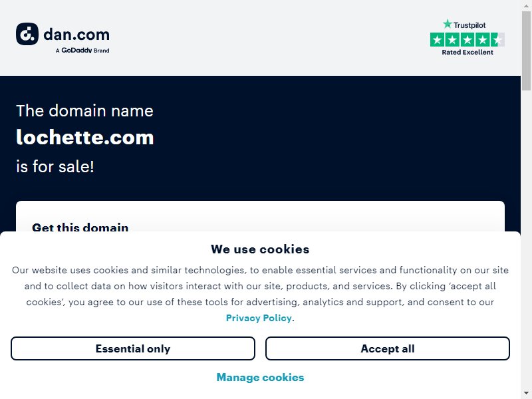
Task: Click the GoDaddy Brand label
Action: pos(82,51)
